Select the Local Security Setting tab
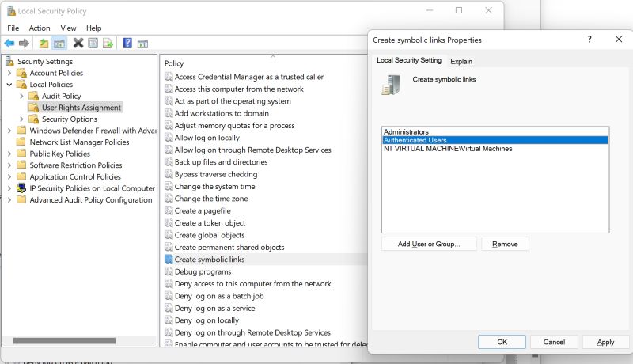The image size is (633, 364). click(409, 60)
